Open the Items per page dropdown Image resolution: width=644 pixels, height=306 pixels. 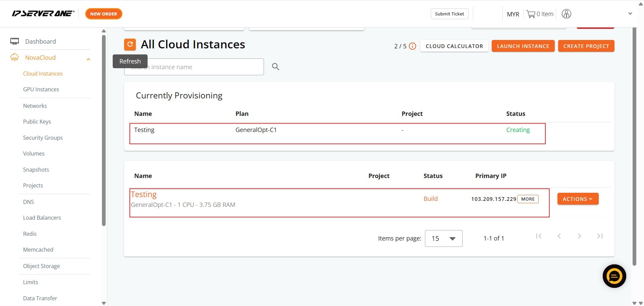point(443,238)
